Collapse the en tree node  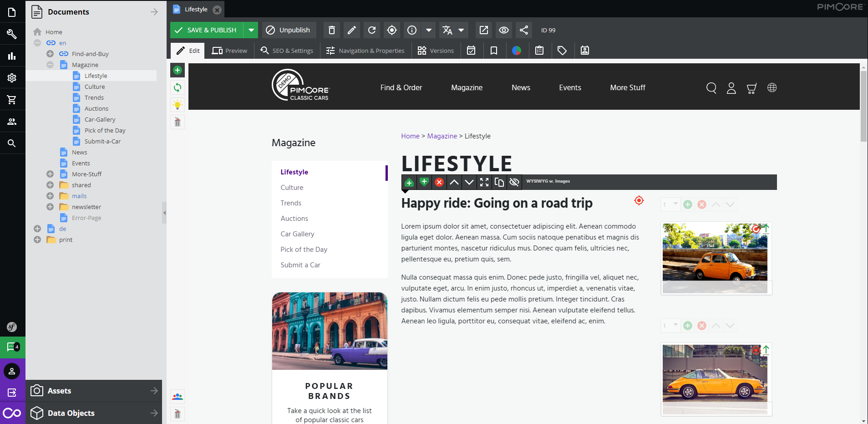[x=37, y=43]
